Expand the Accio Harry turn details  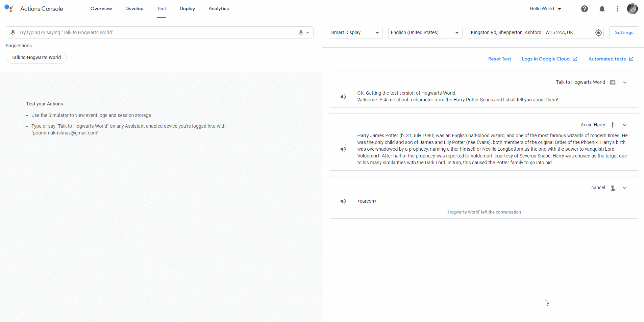click(625, 125)
